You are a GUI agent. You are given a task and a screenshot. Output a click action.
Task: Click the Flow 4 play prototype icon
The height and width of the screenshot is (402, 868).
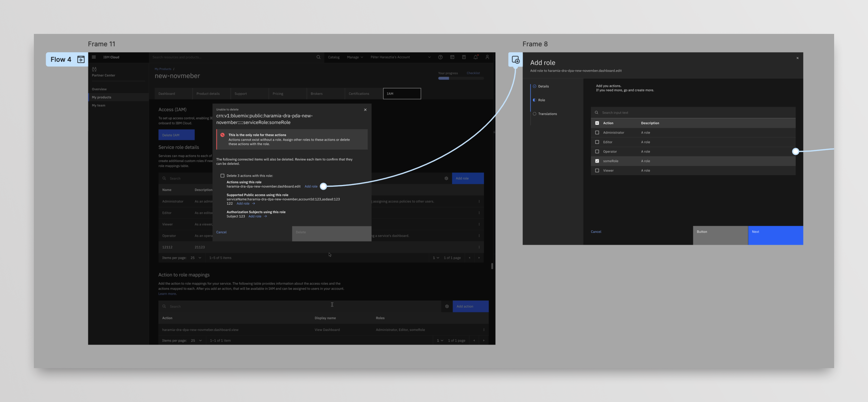click(x=81, y=59)
